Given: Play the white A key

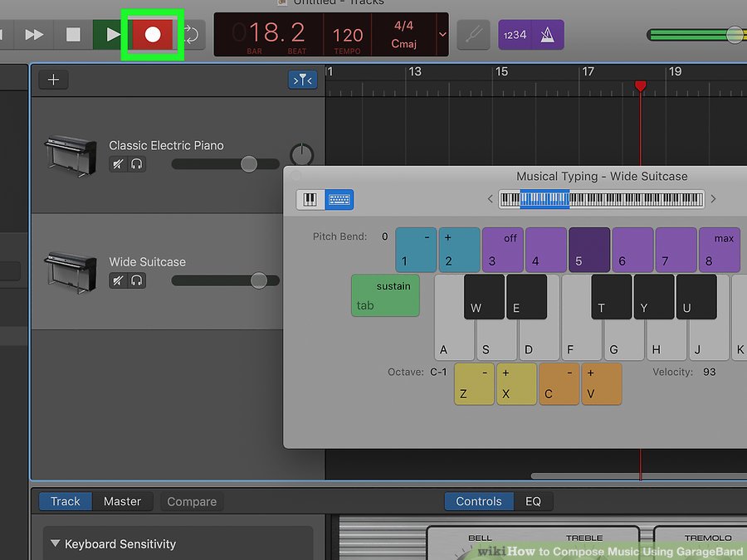Looking at the screenshot, I should (x=452, y=340).
